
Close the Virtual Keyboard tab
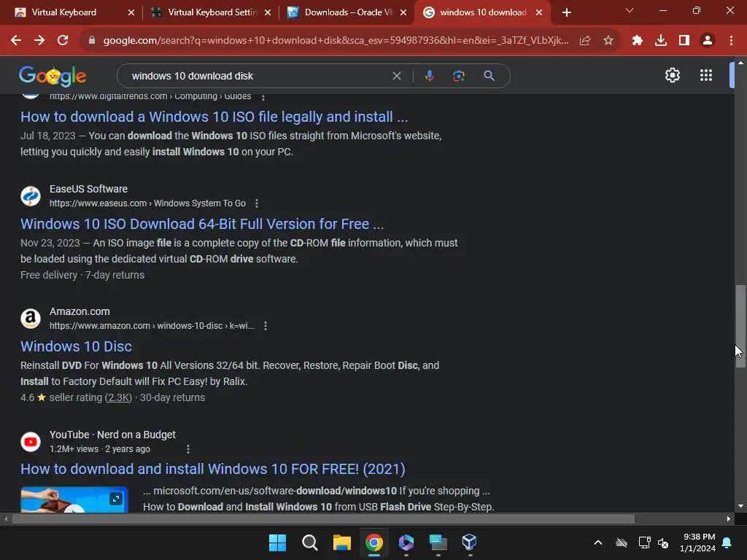[x=131, y=13]
